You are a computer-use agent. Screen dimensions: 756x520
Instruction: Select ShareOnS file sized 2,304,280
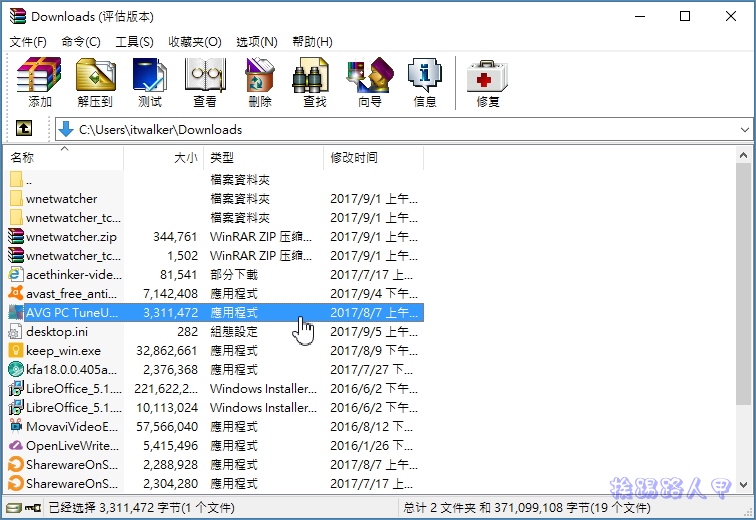(216, 483)
